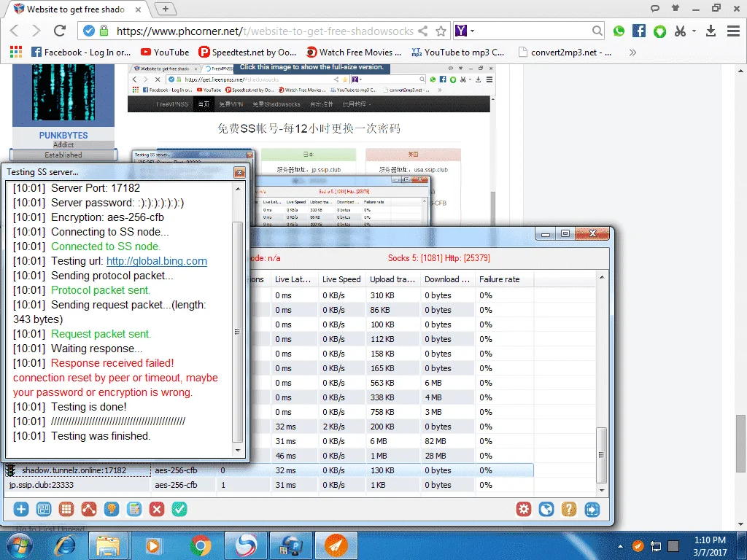Open browser downloads arrow icon

click(x=711, y=31)
